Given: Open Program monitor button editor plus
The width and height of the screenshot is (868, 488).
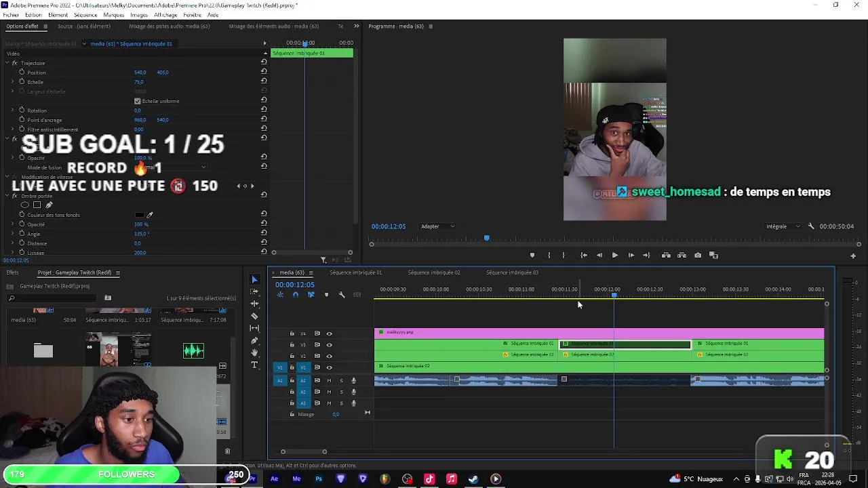Looking at the screenshot, I should (853, 256).
